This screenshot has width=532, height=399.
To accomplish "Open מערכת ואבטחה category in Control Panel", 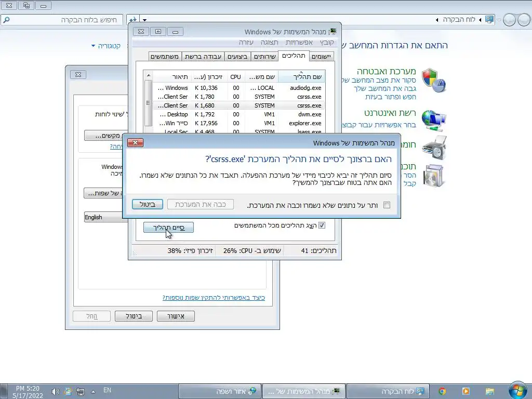I will pyautogui.click(x=386, y=71).
